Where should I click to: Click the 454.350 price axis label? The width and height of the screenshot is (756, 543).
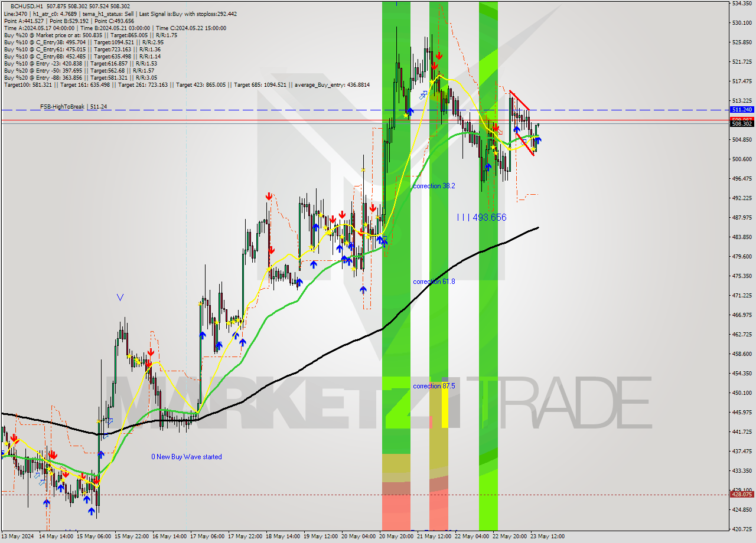(x=741, y=373)
